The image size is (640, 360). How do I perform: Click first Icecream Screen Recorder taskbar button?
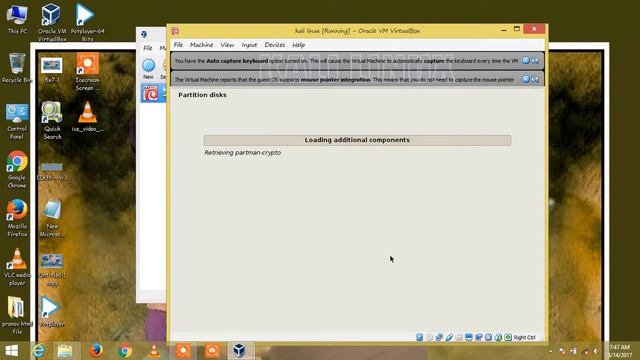183,351
